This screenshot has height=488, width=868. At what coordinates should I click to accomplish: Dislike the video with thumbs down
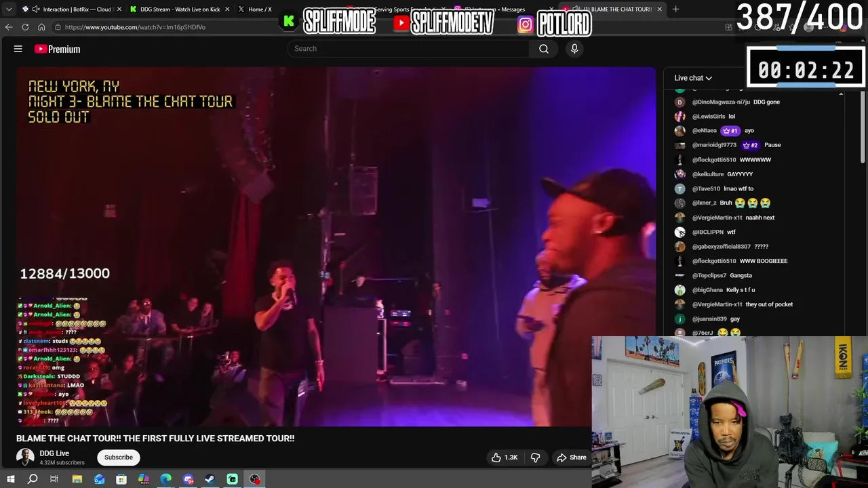pos(535,457)
